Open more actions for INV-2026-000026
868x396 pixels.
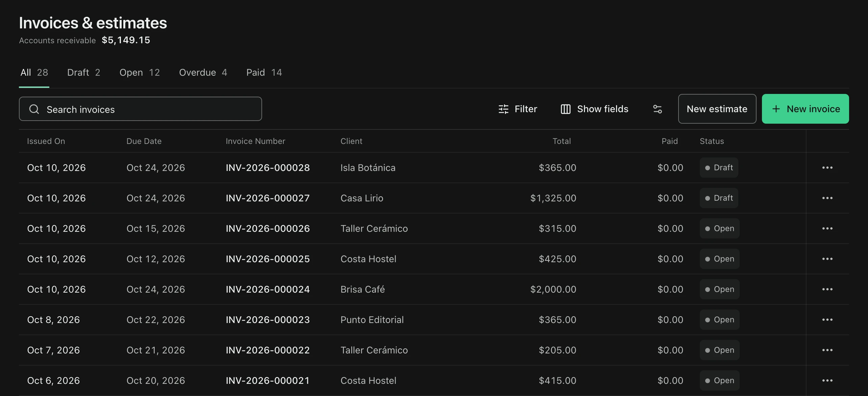click(x=827, y=228)
